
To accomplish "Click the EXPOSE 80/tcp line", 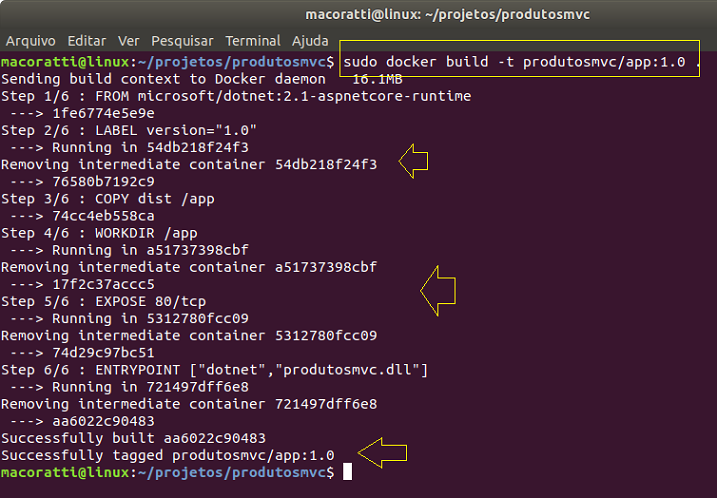I will pyautogui.click(x=103, y=302).
